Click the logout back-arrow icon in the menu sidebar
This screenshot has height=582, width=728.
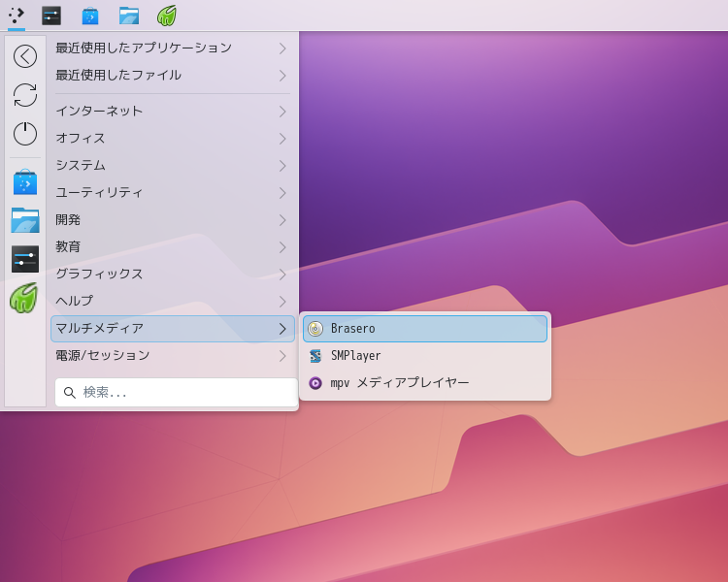(x=25, y=56)
